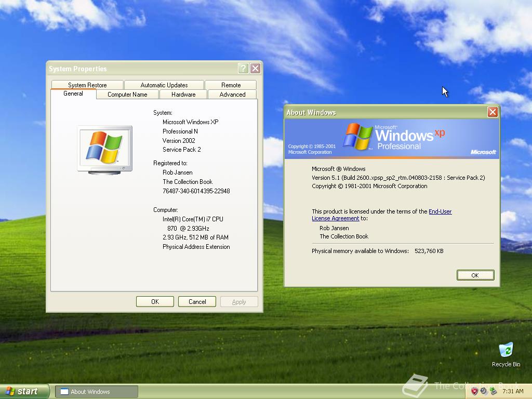Close the About Windows dialog with the X

(493, 112)
